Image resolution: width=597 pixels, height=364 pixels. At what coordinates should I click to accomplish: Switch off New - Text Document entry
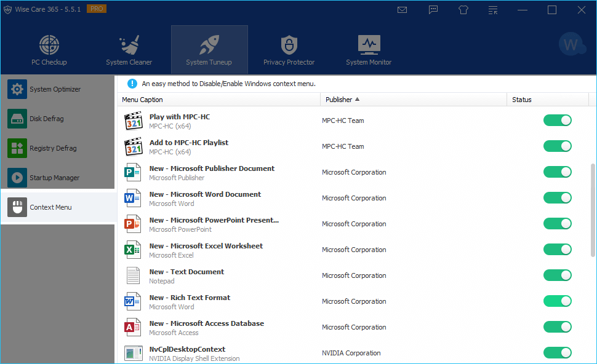[x=558, y=275]
